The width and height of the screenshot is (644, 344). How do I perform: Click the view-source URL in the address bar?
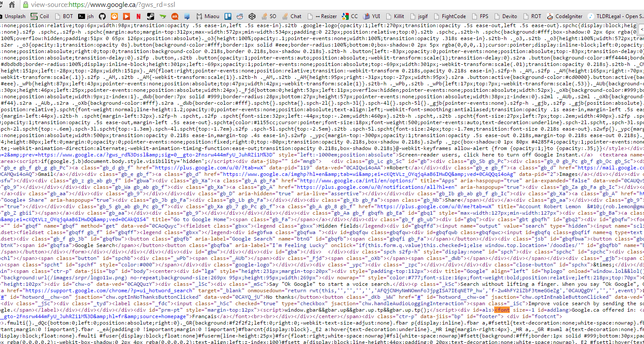click(104, 5)
